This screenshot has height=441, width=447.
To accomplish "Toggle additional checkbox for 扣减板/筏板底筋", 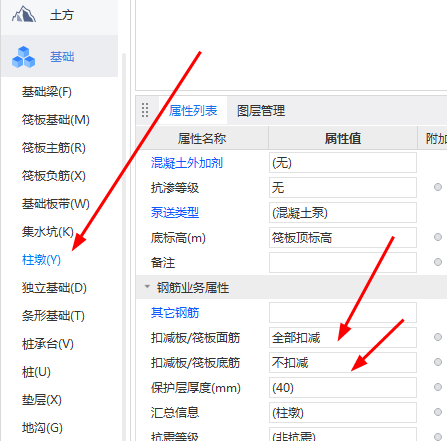I will 438,362.
